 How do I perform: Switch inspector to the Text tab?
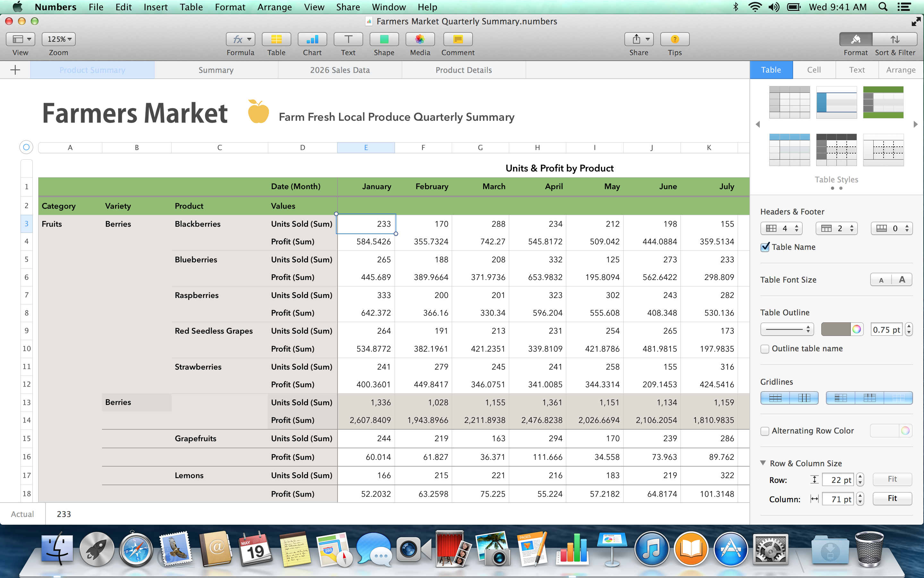click(857, 70)
